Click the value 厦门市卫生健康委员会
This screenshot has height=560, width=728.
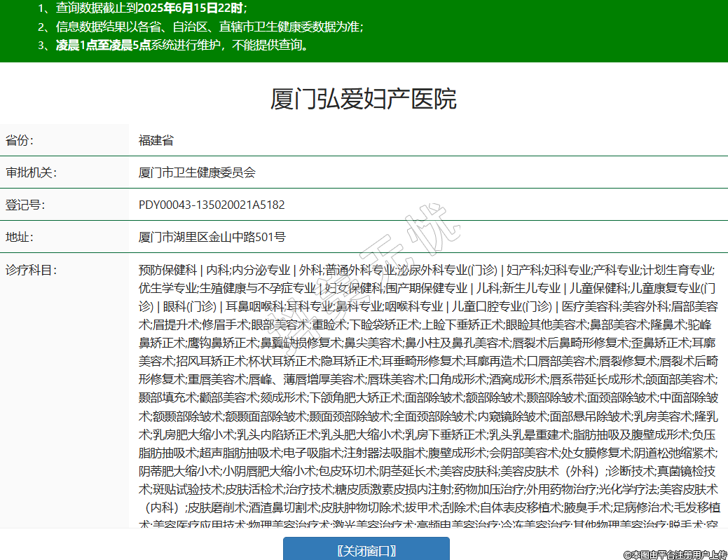197,172
